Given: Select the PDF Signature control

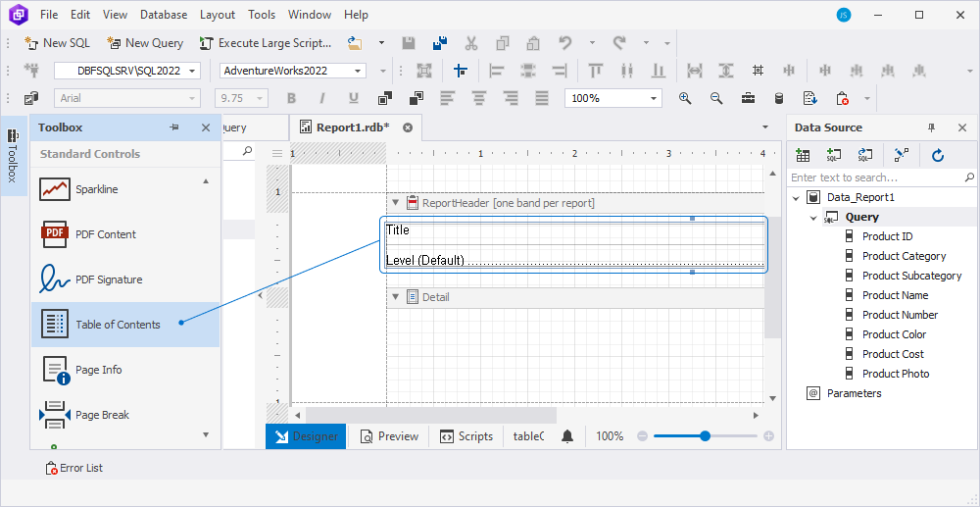Looking at the screenshot, I should point(125,279).
